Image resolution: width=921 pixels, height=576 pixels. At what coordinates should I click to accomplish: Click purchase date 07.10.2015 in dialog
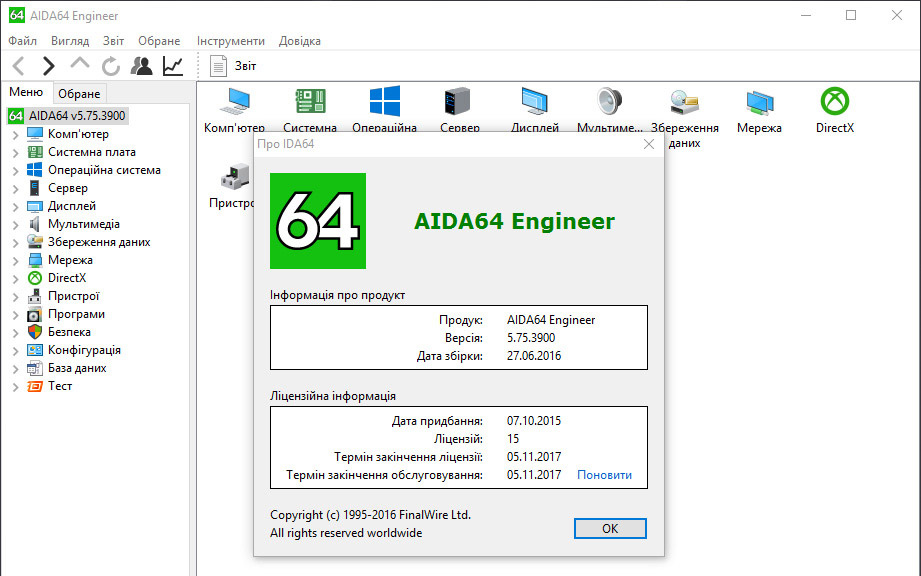534,421
